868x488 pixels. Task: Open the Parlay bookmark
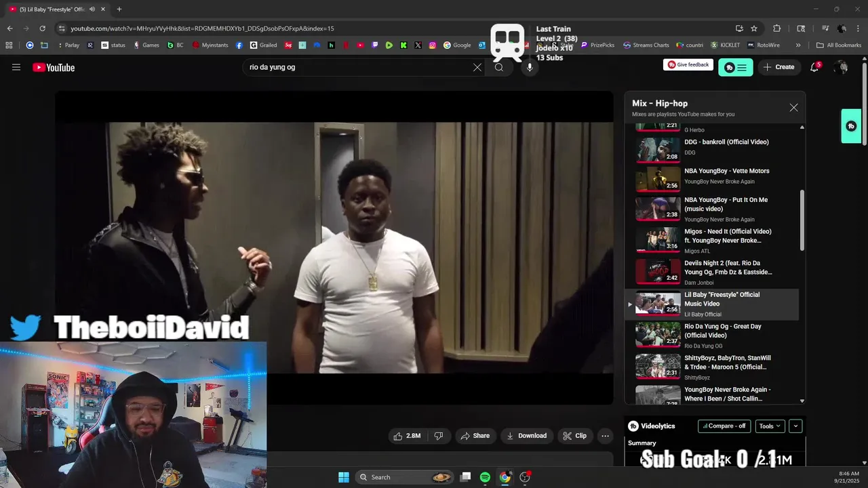pyautogui.click(x=68, y=45)
